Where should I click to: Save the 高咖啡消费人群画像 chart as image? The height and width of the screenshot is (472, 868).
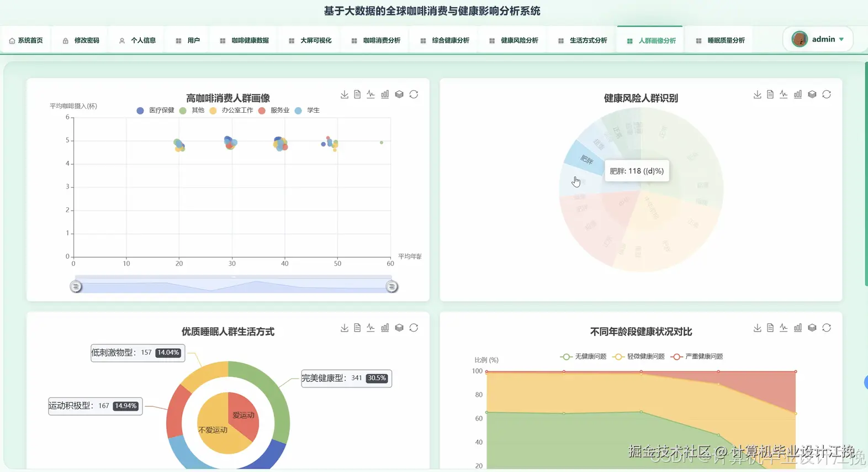pyautogui.click(x=344, y=95)
